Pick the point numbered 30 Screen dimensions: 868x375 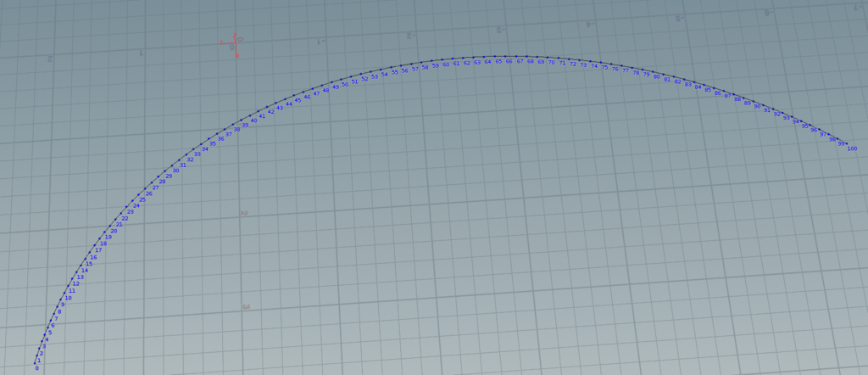click(176, 171)
